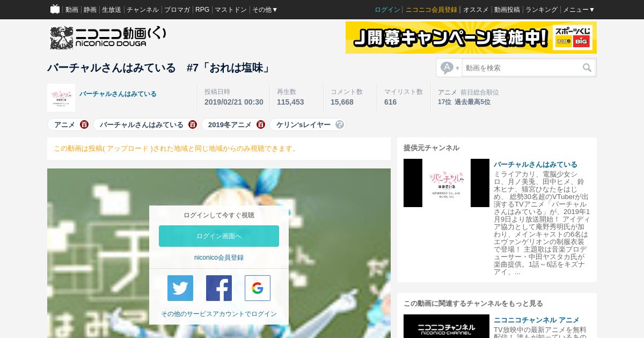Viewport: 644px width, 338px height.
Task: Click その他のサービスアカウントでログイン link
Action: (219, 314)
